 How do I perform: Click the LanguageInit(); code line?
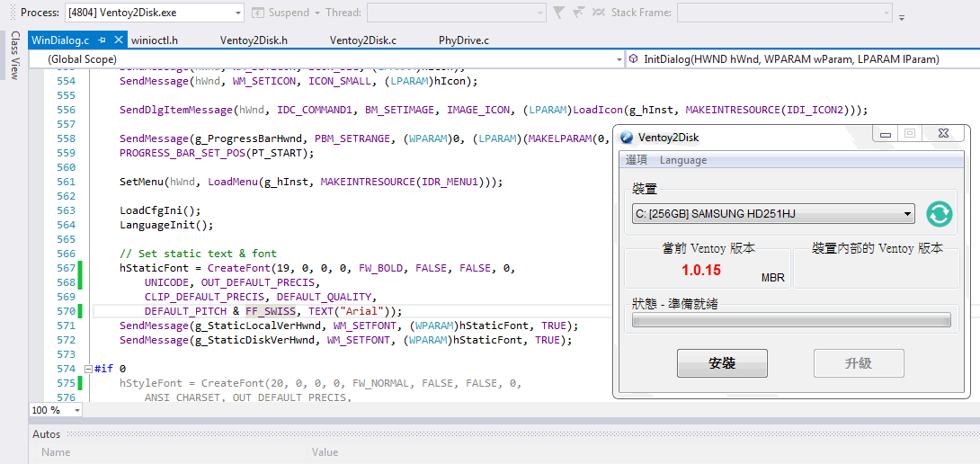coord(166,225)
